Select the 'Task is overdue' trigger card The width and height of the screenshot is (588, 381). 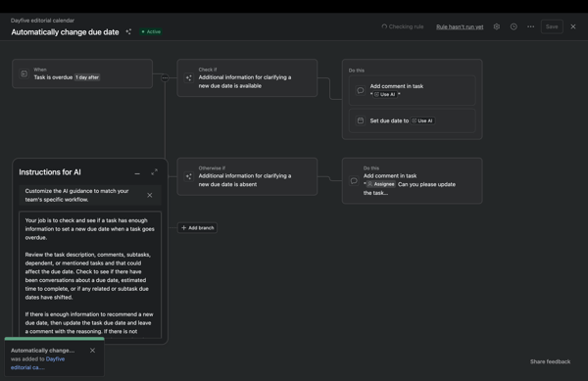[82, 73]
